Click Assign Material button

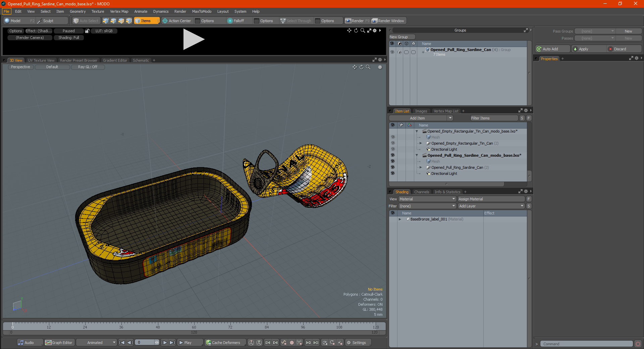(491, 199)
